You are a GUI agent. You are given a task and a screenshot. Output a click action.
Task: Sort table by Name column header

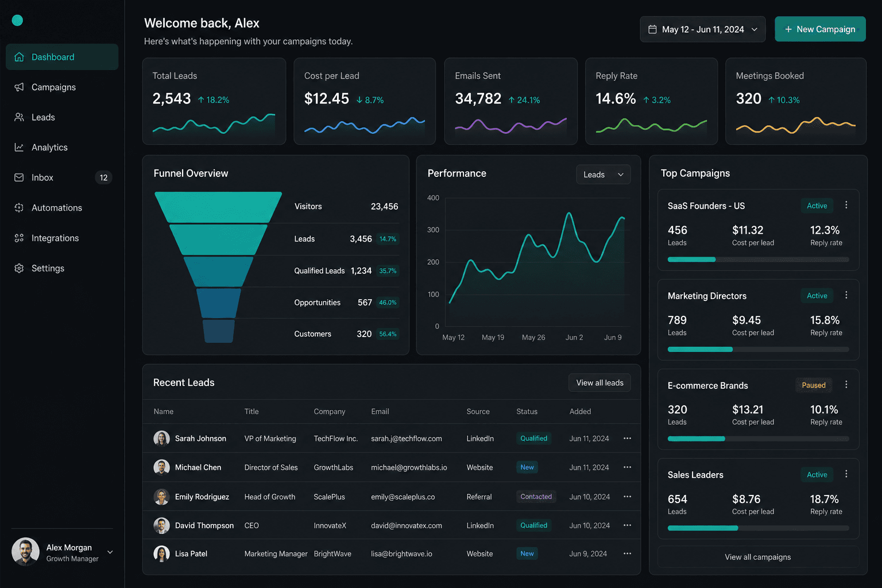tap(164, 412)
